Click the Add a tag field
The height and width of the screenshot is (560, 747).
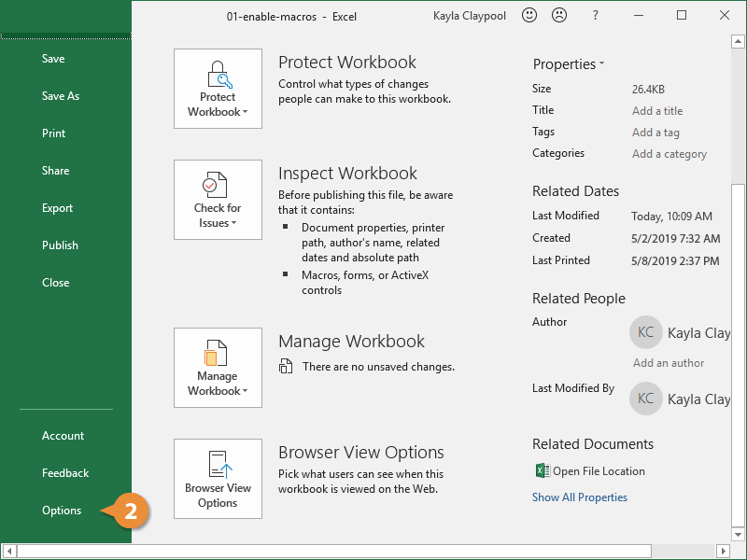click(655, 133)
